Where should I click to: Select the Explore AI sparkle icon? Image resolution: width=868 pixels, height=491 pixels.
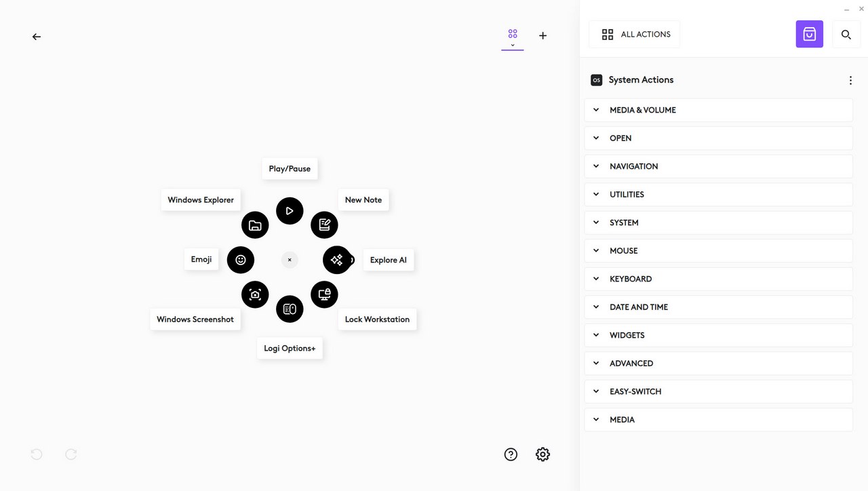[x=337, y=260]
